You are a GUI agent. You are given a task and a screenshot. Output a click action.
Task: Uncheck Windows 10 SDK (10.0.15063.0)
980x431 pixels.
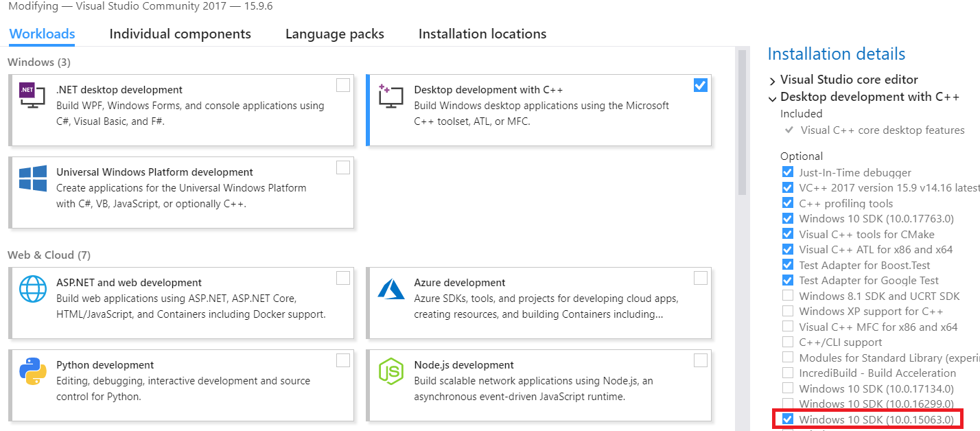[x=787, y=419]
